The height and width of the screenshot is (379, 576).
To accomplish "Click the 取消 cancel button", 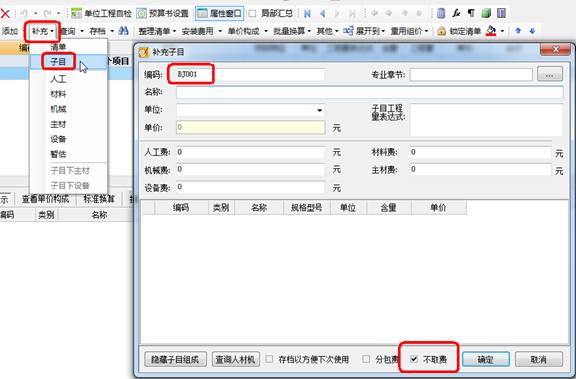I will tap(539, 359).
